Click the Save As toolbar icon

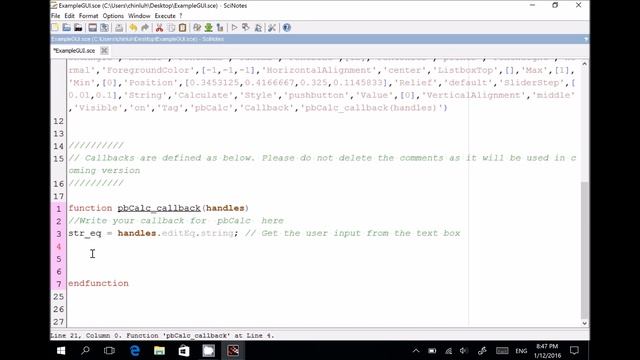coord(104,28)
